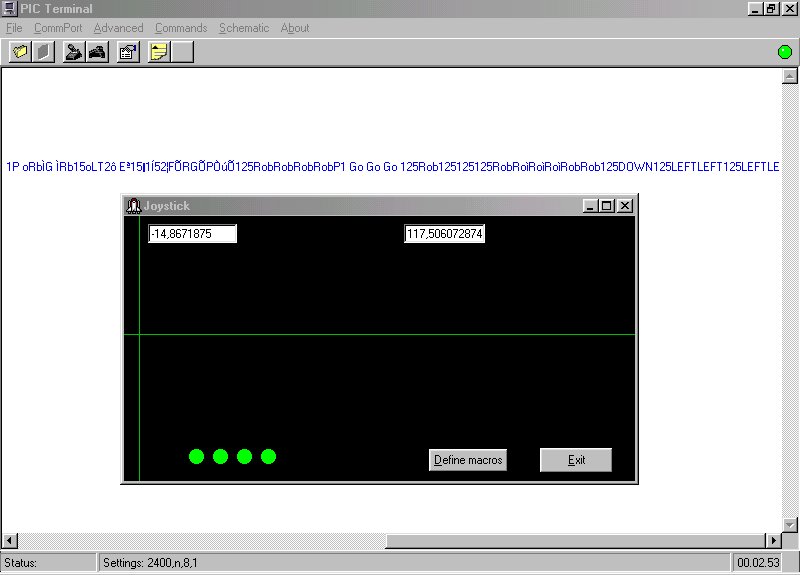Image resolution: width=800 pixels, height=575 pixels.
Task: Click the vertical scrollbar up arrow
Action: pos(790,77)
